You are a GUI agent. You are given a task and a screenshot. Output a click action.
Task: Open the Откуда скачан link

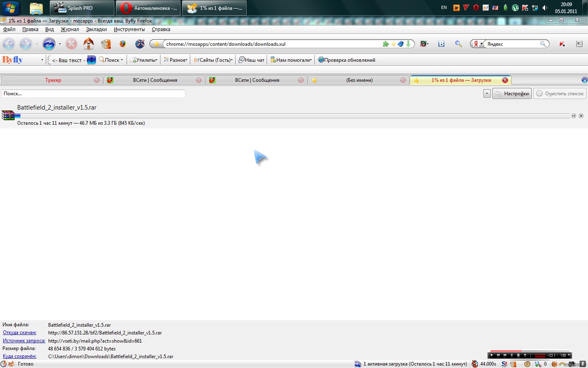click(20, 333)
